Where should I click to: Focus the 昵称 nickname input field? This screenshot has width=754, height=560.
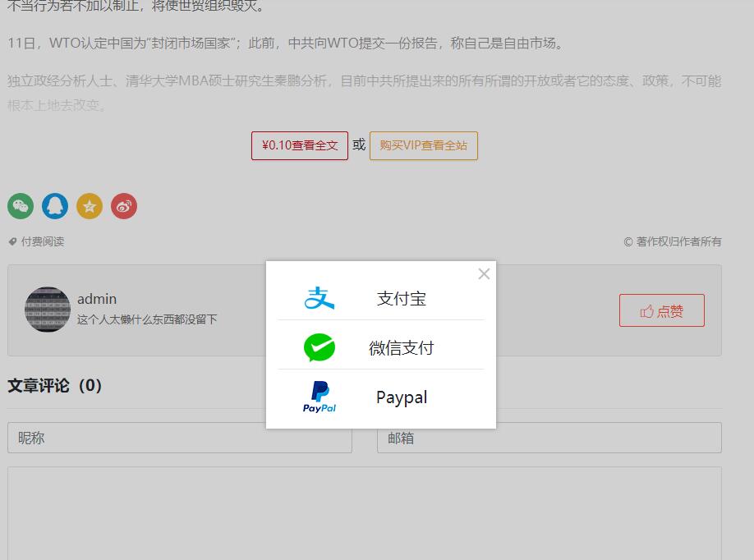pos(180,438)
